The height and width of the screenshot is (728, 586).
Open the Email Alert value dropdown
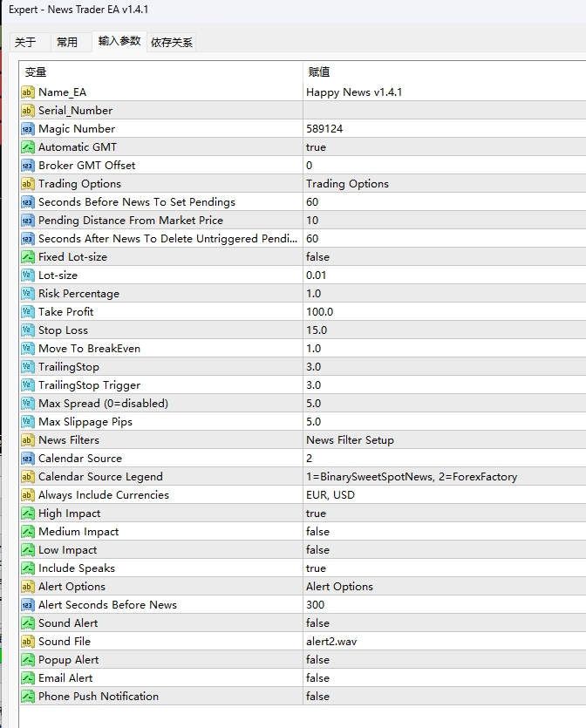[x=392, y=677]
